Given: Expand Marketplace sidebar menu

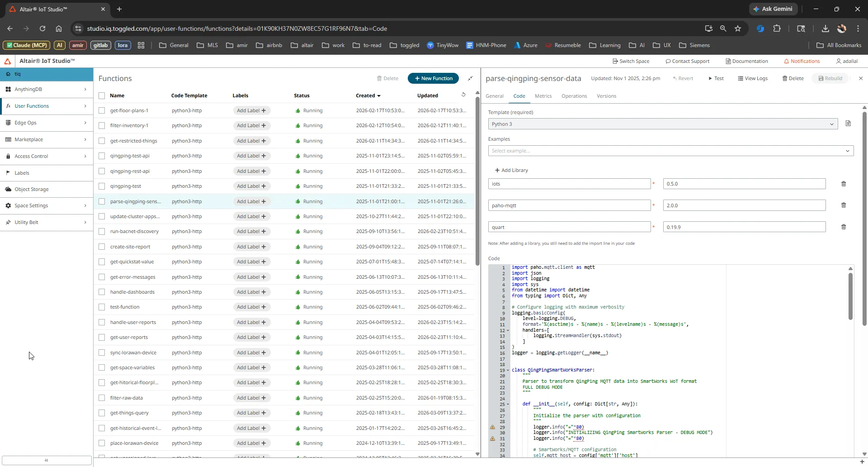Looking at the screenshot, I should (x=47, y=139).
